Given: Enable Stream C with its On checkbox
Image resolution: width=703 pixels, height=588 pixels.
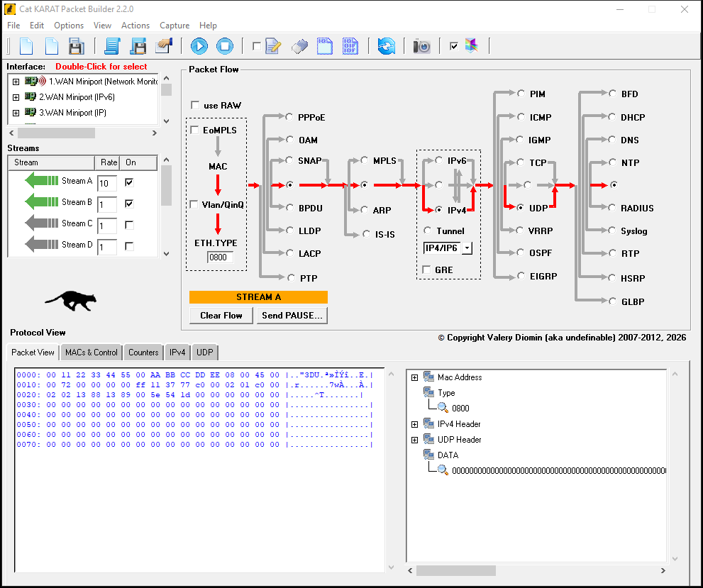Looking at the screenshot, I should pos(129,225).
